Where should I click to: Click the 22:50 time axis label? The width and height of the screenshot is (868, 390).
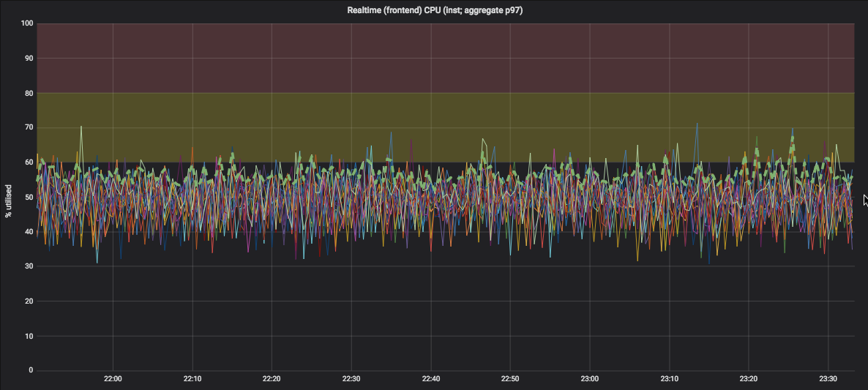510,379
